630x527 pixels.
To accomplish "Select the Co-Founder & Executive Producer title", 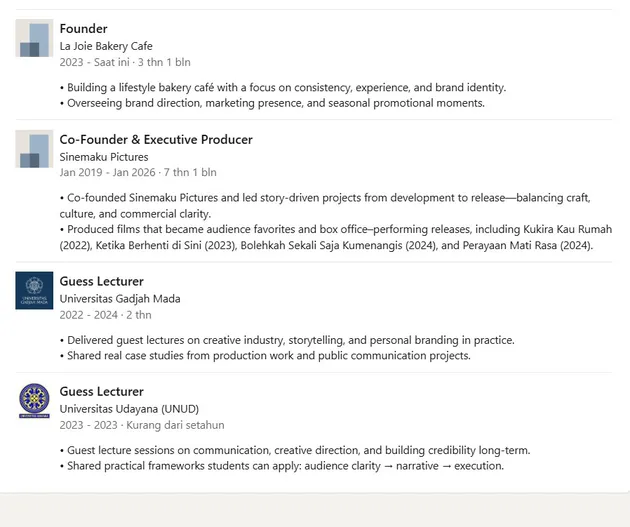I will [x=156, y=140].
